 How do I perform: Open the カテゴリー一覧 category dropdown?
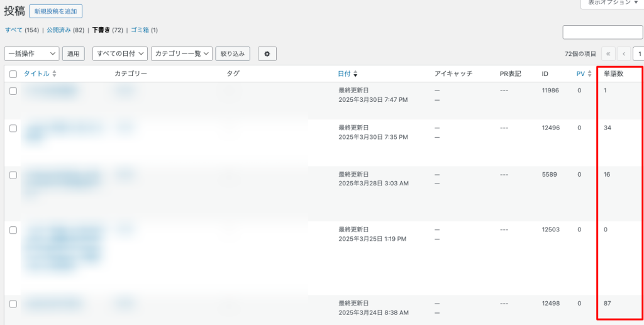181,54
